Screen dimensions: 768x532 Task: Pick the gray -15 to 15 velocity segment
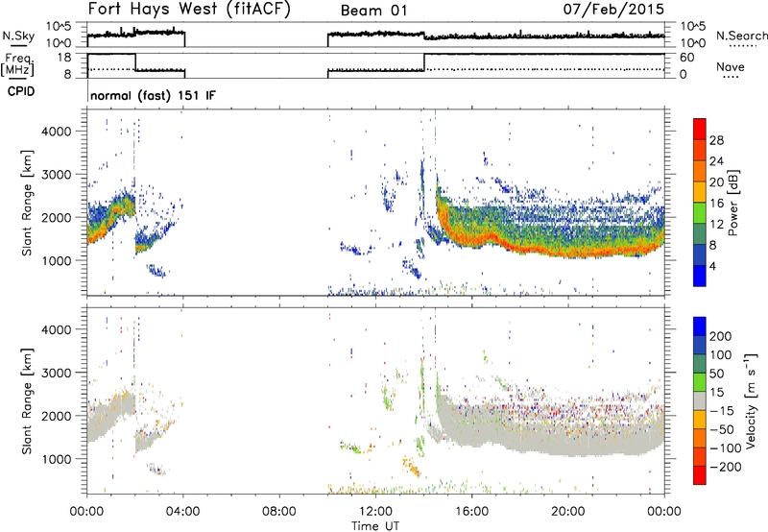[x=700, y=401]
